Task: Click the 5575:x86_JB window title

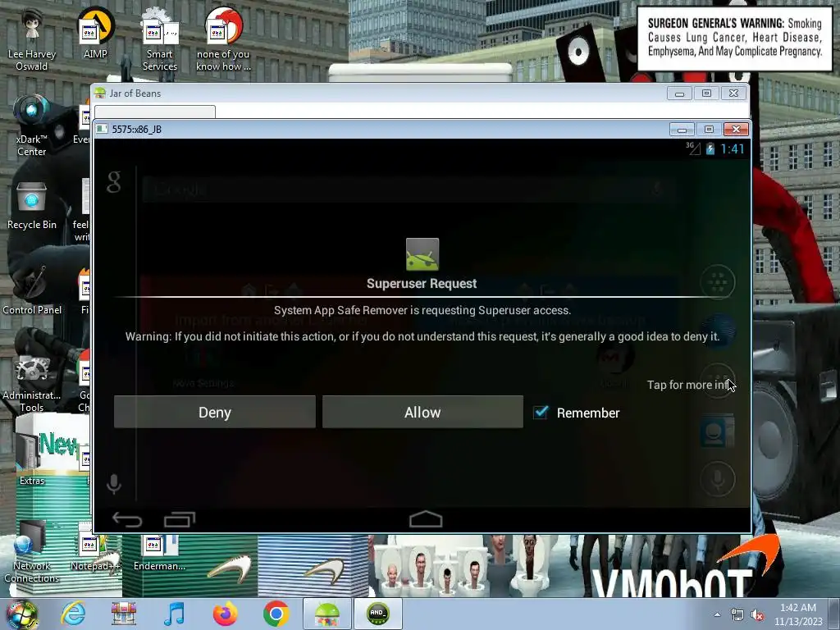Action: coord(137,129)
